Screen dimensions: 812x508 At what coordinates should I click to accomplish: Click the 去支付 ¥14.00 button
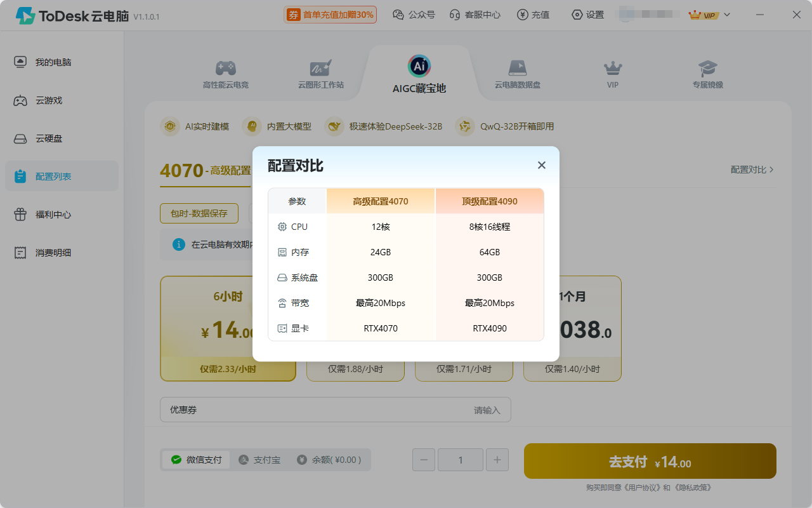[650, 461]
